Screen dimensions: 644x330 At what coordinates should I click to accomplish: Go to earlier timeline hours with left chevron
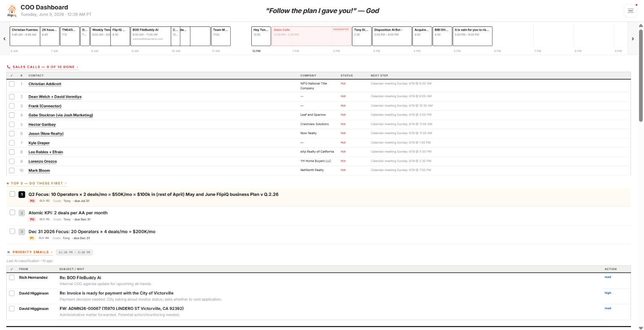pos(5,39)
